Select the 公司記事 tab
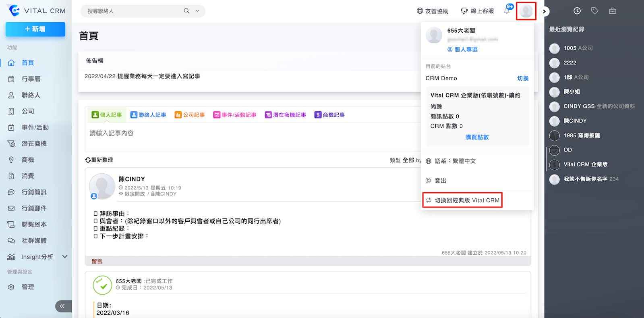This screenshot has width=644, height=318. coord(190,115)
